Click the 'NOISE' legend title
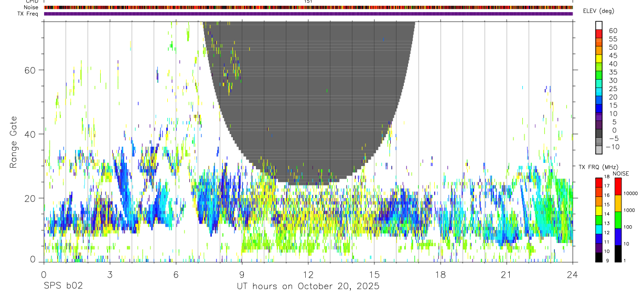 [x=621, y=173]
